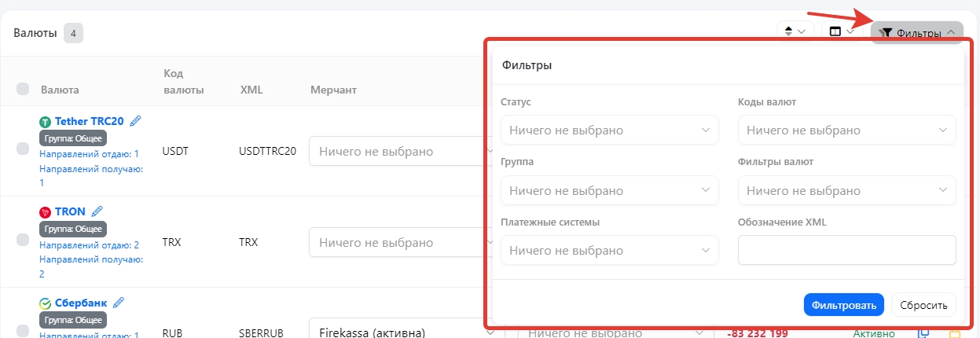The height and width of the screenshot is (338, 980).
Task: Toggle the select-all checkbox in table header
Action: [x=23, y=89]
